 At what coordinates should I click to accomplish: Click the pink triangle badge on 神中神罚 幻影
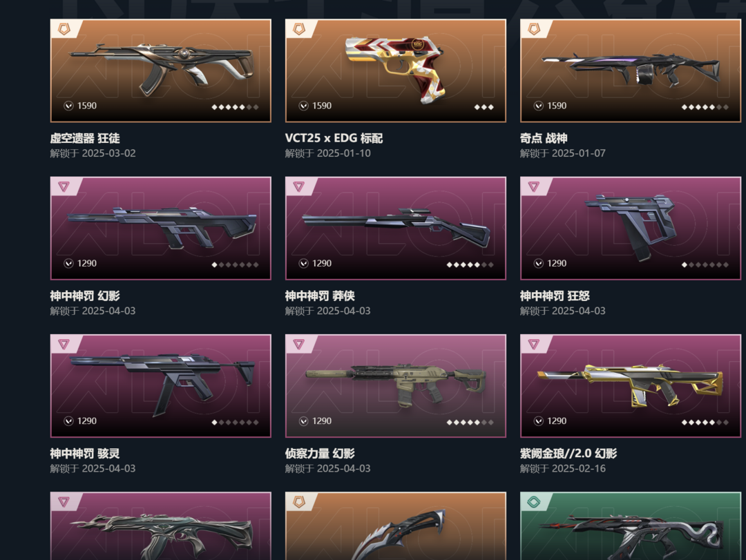(x=64, y=186)
